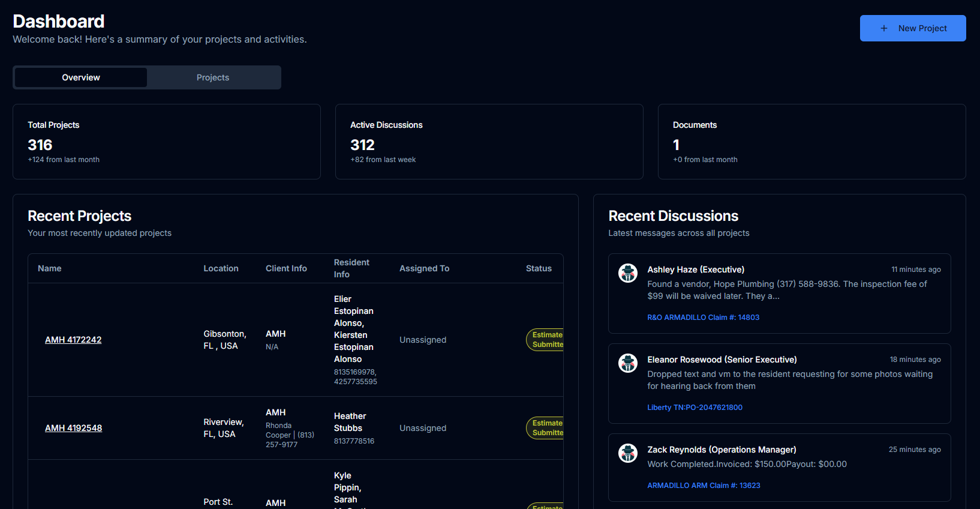The height and width of the screenshot is (509, 980).
Task: Click the Gibsonton, FL, USA location
Action: [x=225, y=340]
